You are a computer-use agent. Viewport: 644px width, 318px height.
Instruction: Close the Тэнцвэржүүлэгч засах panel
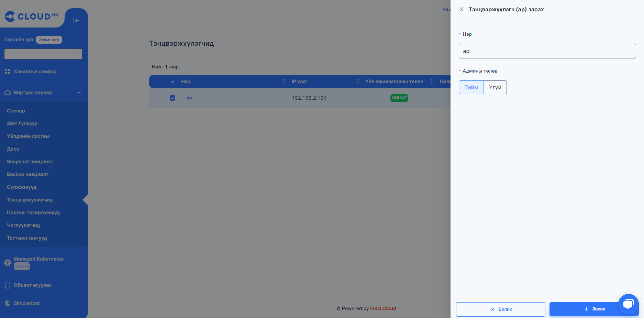(x=462, y=9)
